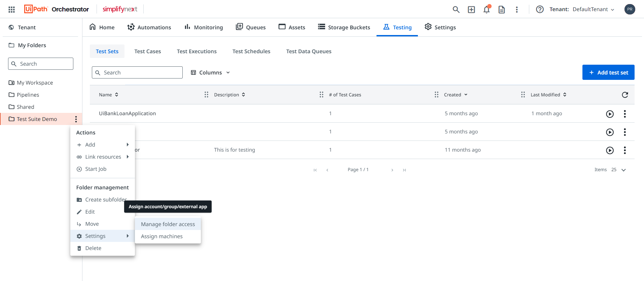Switch to Test Executions sub-tab
This screenshot has width=644, height=281.
(x=197, y=51)
